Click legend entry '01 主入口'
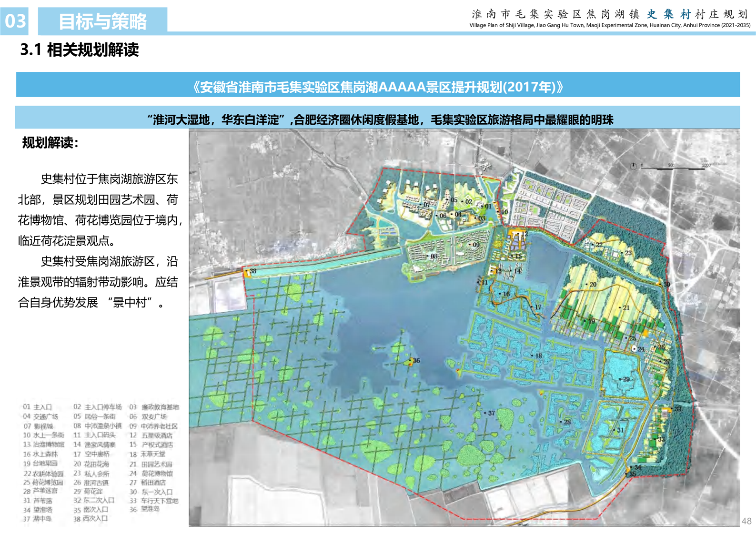The image size is (756, 534). tap(38, 407)
